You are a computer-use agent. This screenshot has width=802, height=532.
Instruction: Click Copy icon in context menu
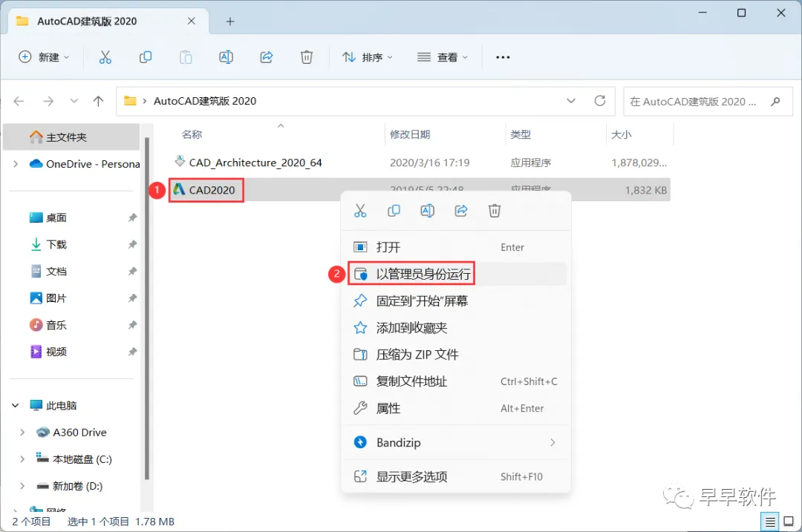tap(394, 211)
